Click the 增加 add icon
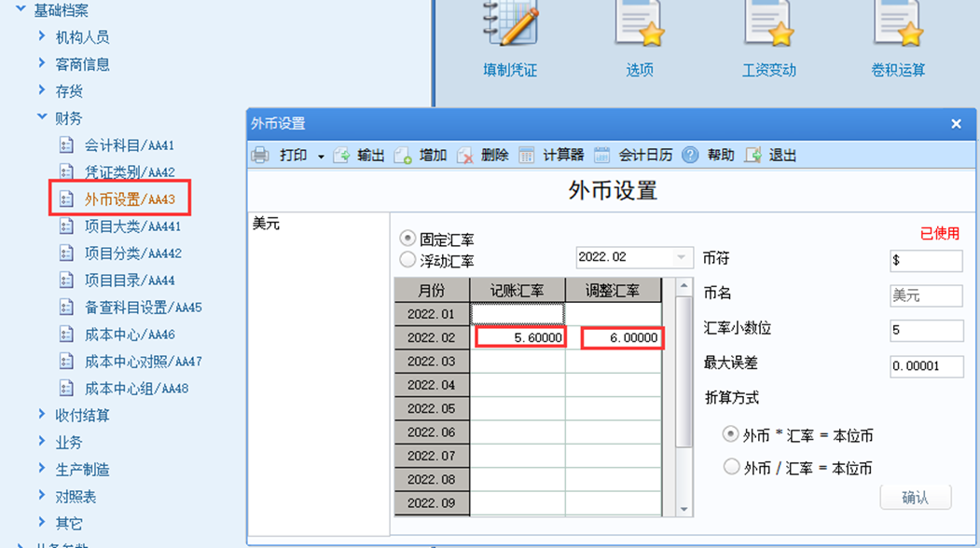The height and width of the screenshot is (548, 980). [403, 155]
